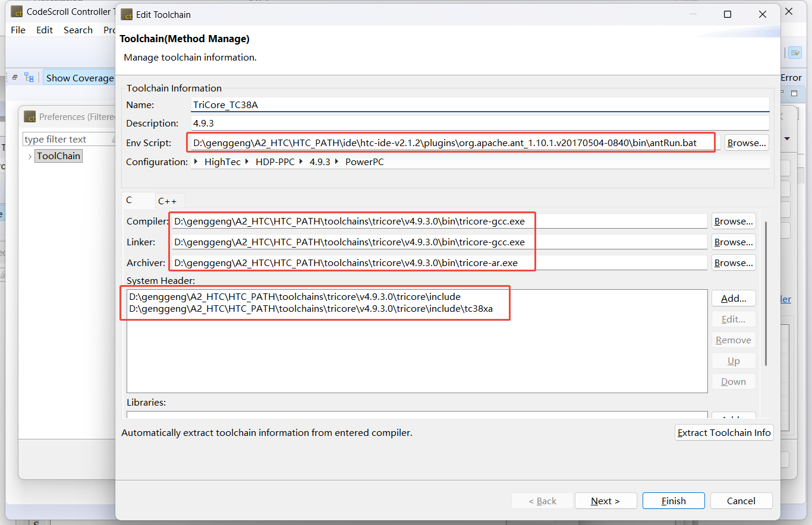The height and width of the screenshot is (525, 812).
Task: Expand the ToolChain tree node
Action: [x=30, y=156]
